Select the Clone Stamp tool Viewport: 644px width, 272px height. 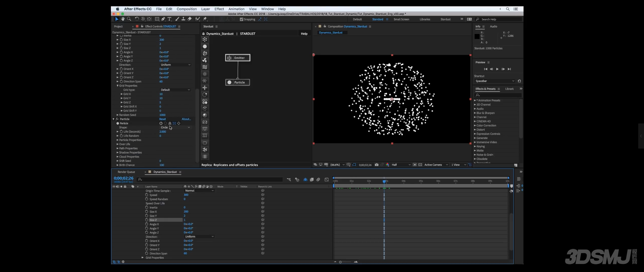click(x=183, y=19)
